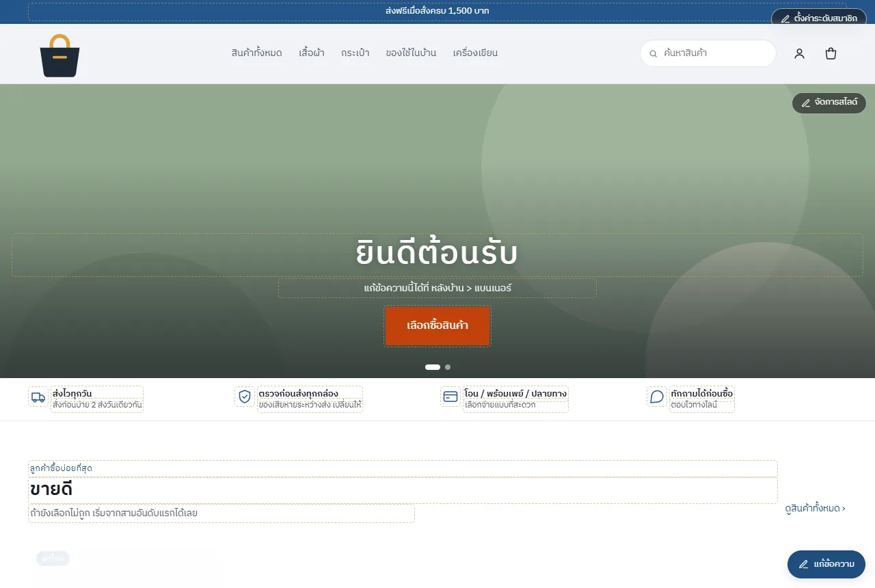Click จัดการสไลด์ manage slides button
The image size is (875, 588).
pos(829,103)
